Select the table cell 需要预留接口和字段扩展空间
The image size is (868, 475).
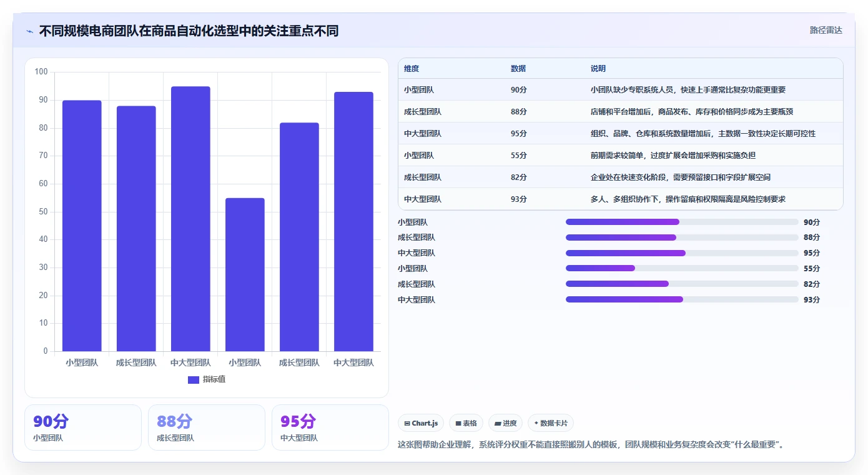tap(680, 177)
